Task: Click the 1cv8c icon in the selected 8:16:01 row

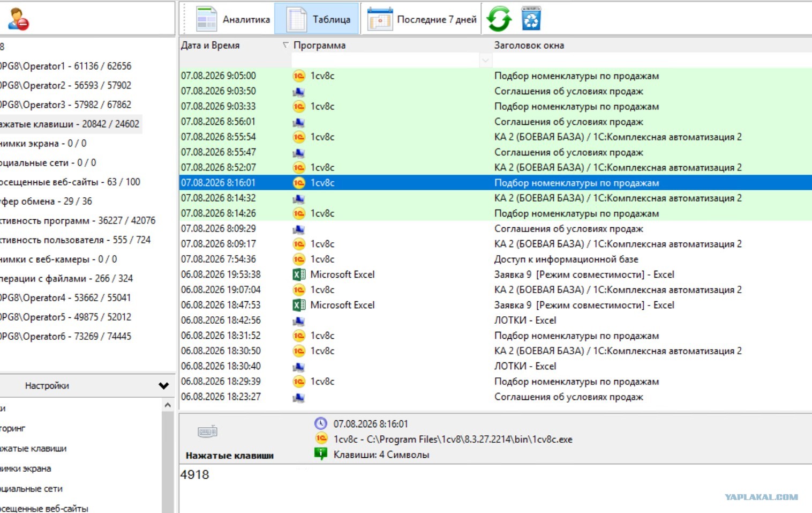Action: 299,183
